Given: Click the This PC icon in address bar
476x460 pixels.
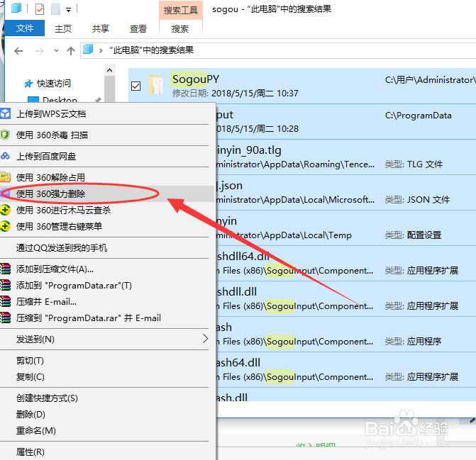Looking at the screenshot, I should (x=88, y=50).
